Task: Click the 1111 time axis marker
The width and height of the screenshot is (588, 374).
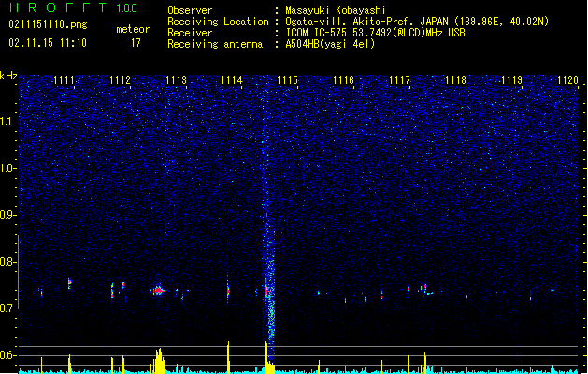Action: (x=64, y=79)
